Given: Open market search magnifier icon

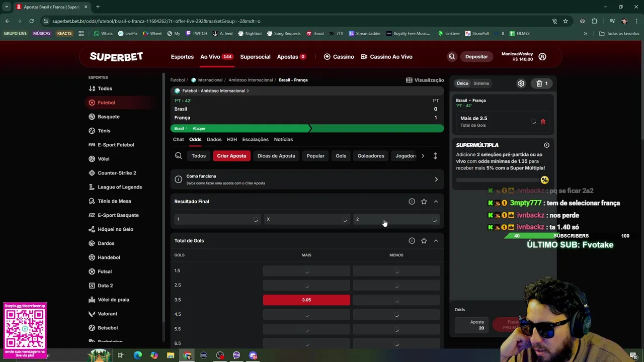Looking at the screenshot, I should point(178,156).
